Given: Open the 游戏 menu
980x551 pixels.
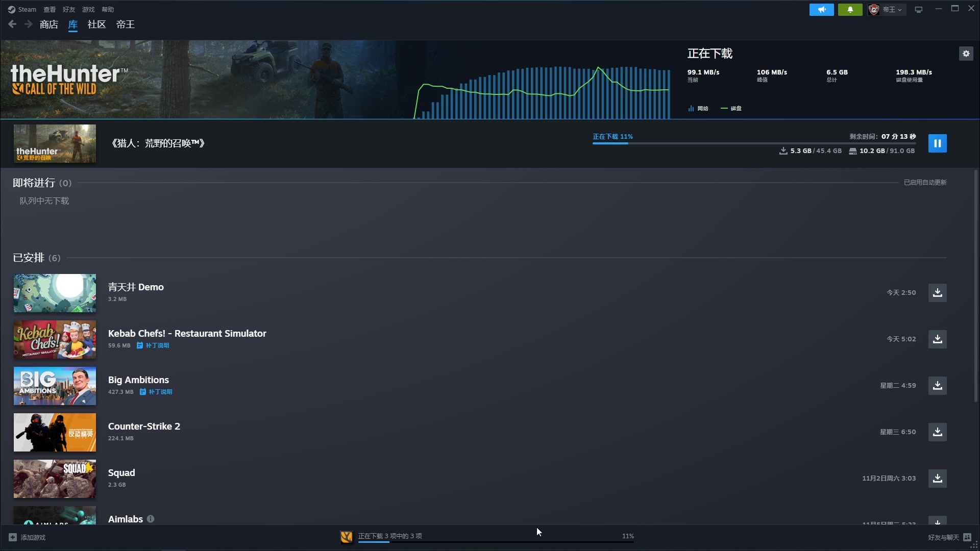Looking at the screenshot, I should pyautogui.click(x=88, y=10).
